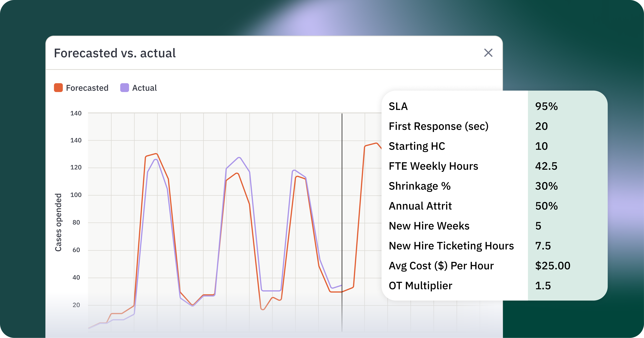Click the Cases opened axis label
This screenshot has height=338, width=644.
tap(58, 222)
